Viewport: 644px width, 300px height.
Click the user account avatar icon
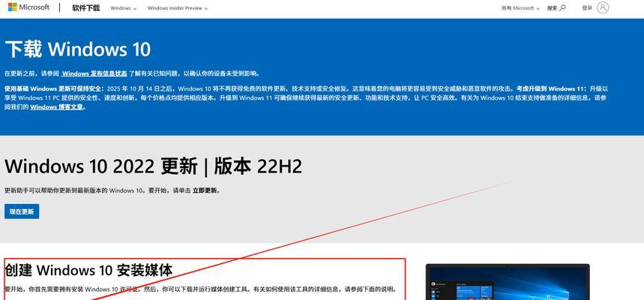603,7
